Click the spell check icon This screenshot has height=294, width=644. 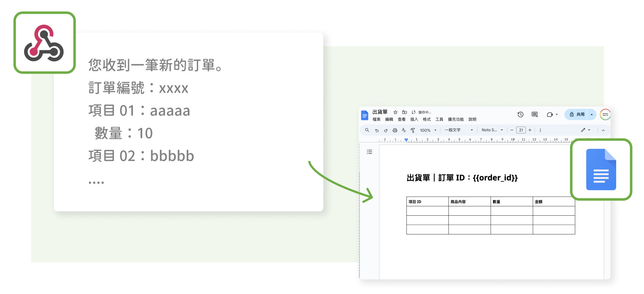pos(404,130)
